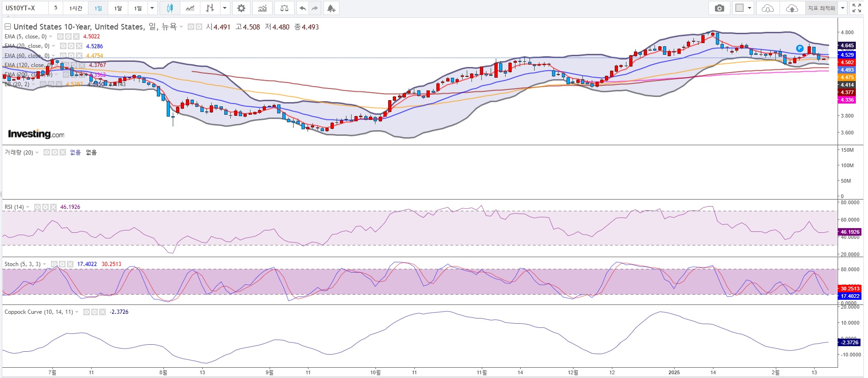The height and width of the screenshot is (378, 868).
Task: Click the 46.1926 RSI axis label
Action: 850,232
